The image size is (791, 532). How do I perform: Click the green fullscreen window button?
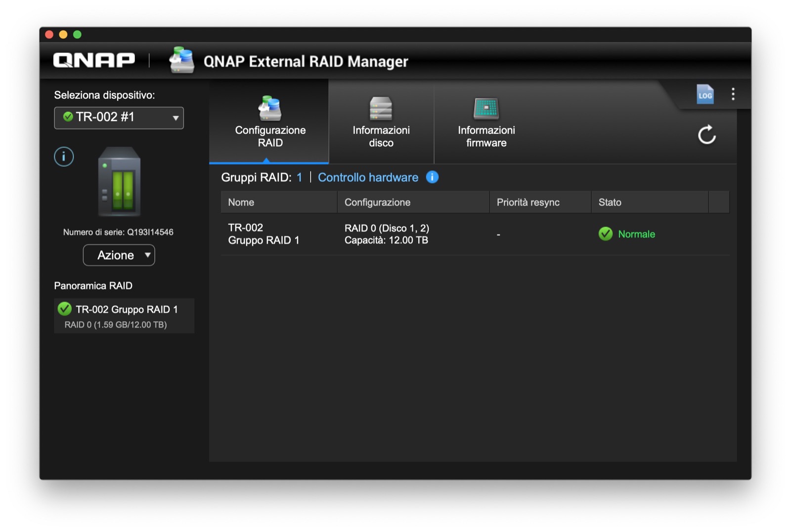coord(77,34)
